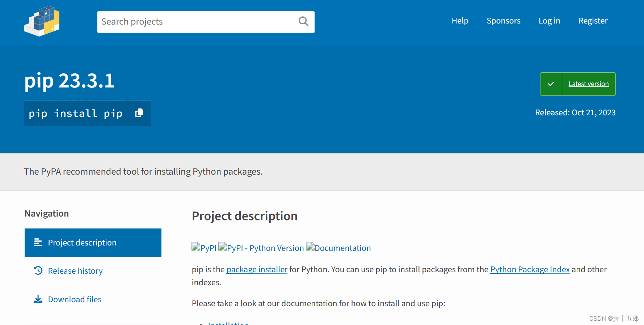Screen dimensions: 644x325
Task: Follow the Python Package Index link
Action: click(530, 269)
